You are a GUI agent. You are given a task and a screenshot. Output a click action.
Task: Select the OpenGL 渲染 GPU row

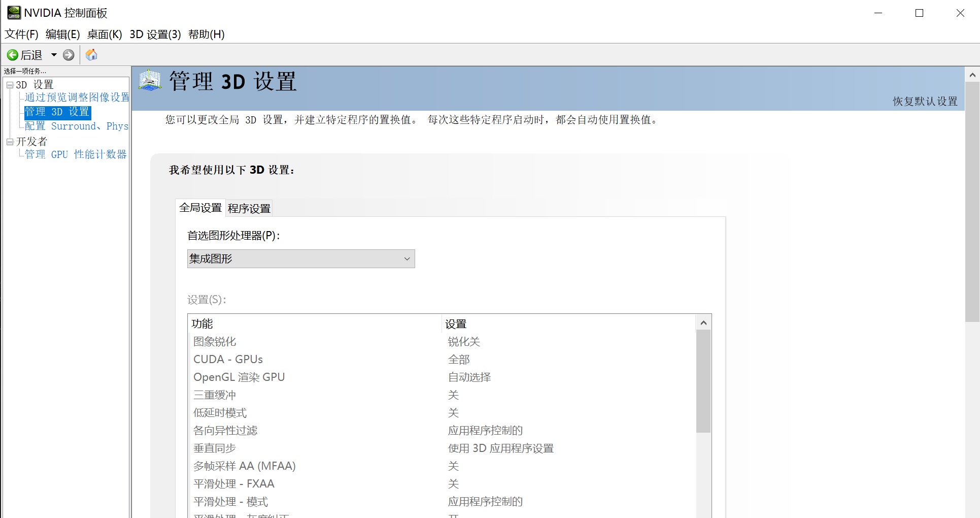pos(442,377)
